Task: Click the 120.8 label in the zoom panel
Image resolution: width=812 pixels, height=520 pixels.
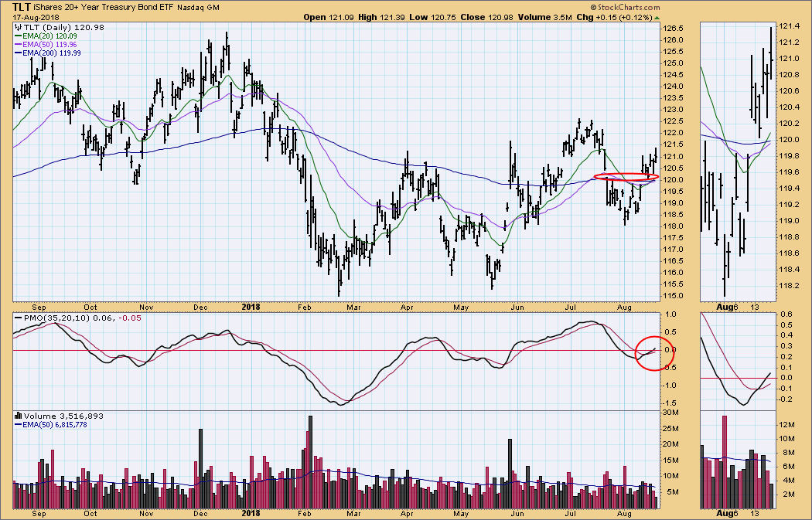Action: pos(790,74)
